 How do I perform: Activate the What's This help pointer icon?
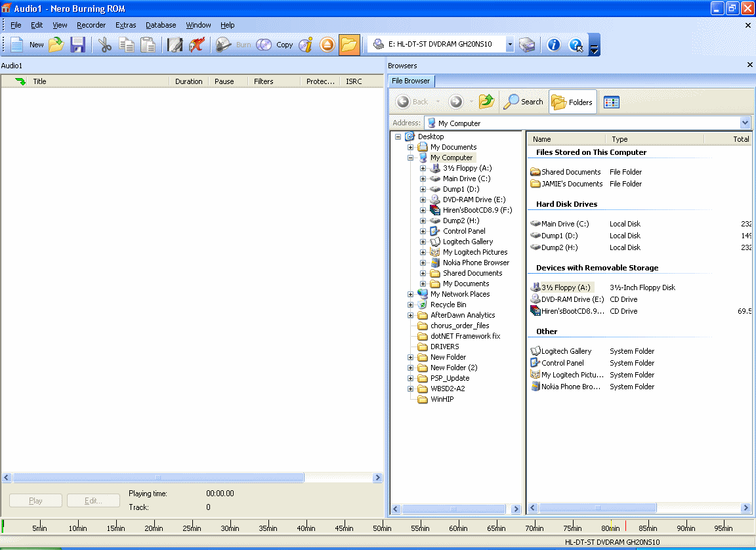(576, 45)
